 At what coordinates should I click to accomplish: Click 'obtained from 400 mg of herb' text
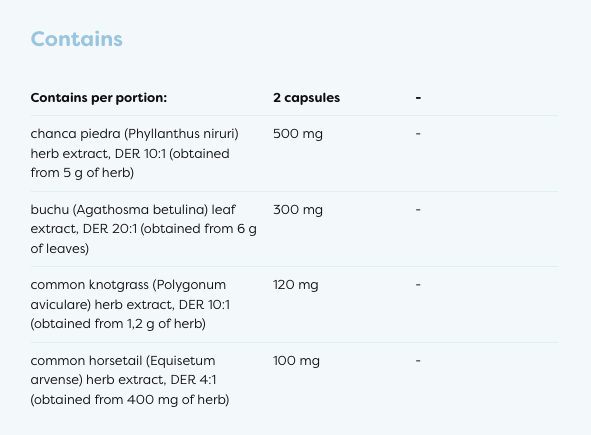130,400
